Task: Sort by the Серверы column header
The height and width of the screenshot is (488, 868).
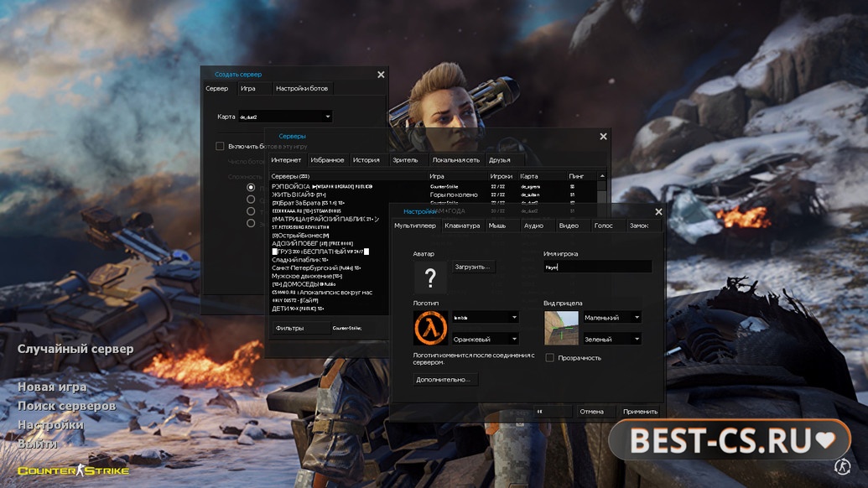Action: [x=348, y=176]
